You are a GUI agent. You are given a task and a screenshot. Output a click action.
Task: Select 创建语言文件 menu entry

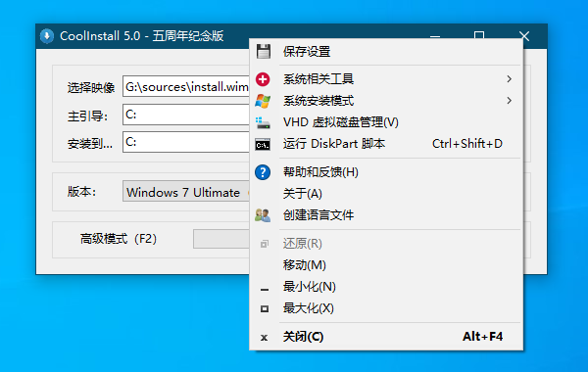click(386, 215)
